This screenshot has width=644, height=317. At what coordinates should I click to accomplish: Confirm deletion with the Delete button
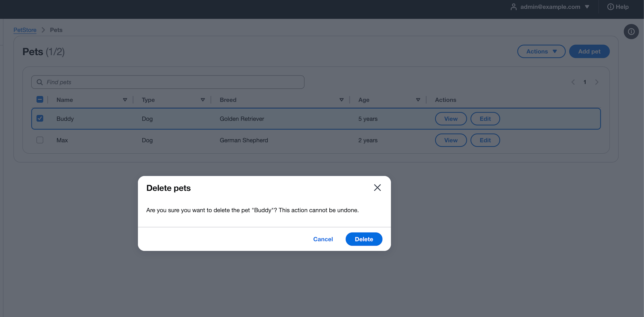pyautogui.click(x=364, y=239)
